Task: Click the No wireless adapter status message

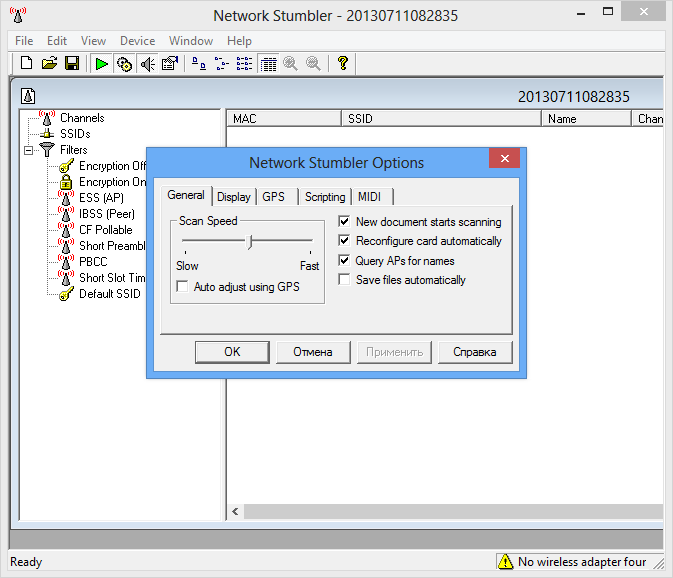Action: pos(582,562)
